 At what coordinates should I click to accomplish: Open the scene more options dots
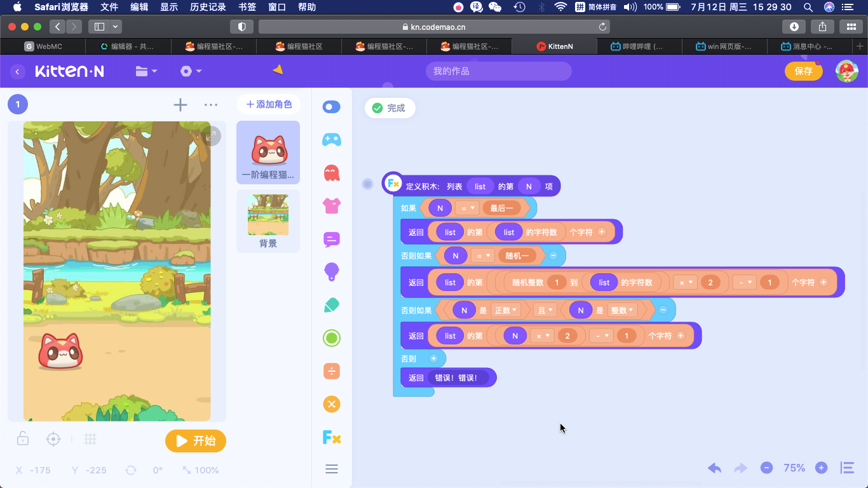tap(211, 105)
